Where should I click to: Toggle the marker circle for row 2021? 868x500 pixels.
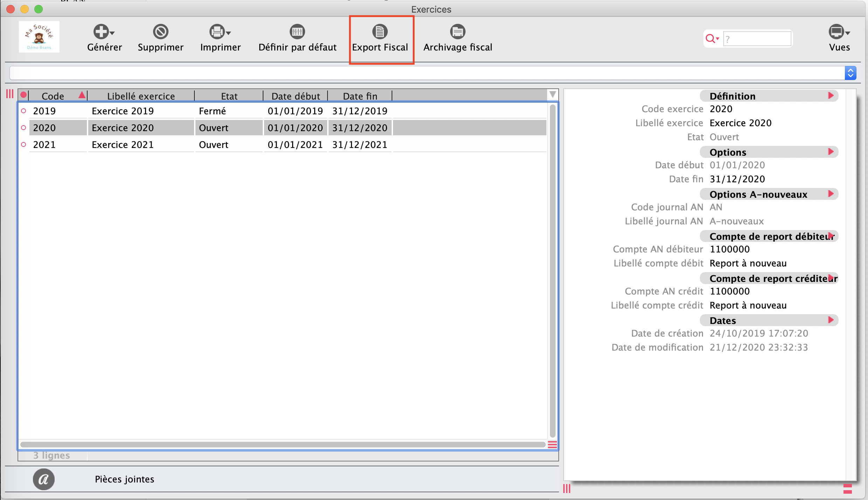pos(23,144)
